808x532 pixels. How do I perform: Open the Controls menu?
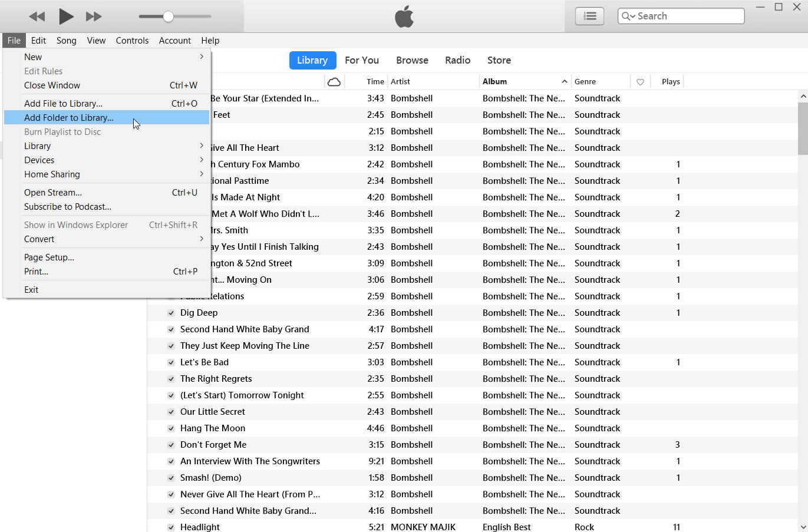coord(132,41)
